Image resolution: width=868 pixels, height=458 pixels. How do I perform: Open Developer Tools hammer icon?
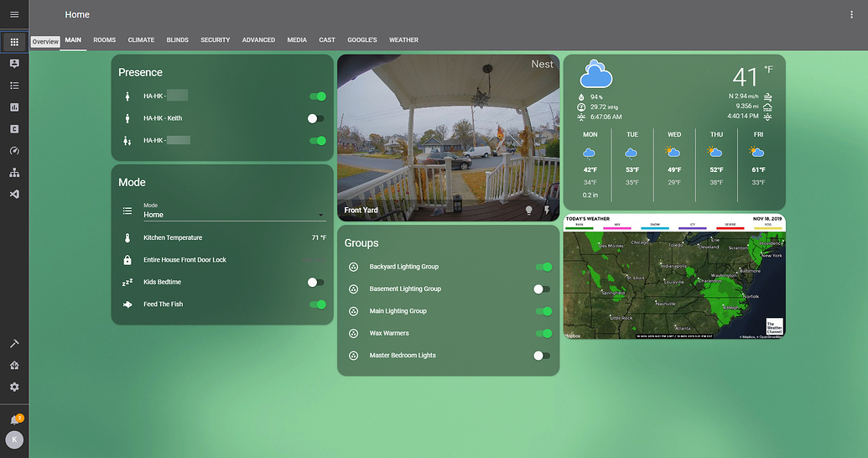[14, 344]
